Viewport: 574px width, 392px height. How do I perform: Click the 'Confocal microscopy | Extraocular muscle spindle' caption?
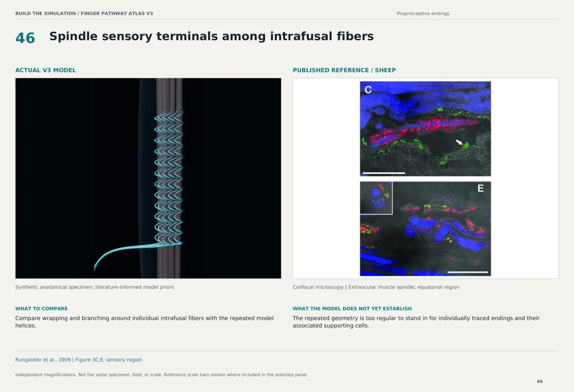click(375, 287)
